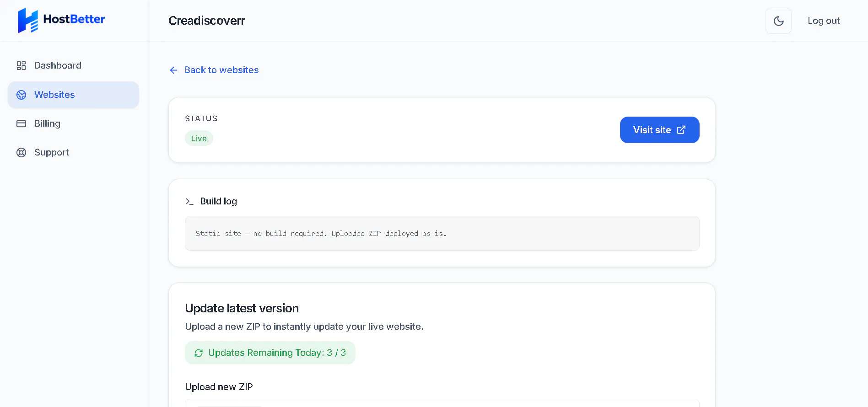Viewport: 868px width, 407px height.
Task: Click Log out
Action: coord(823,21)
